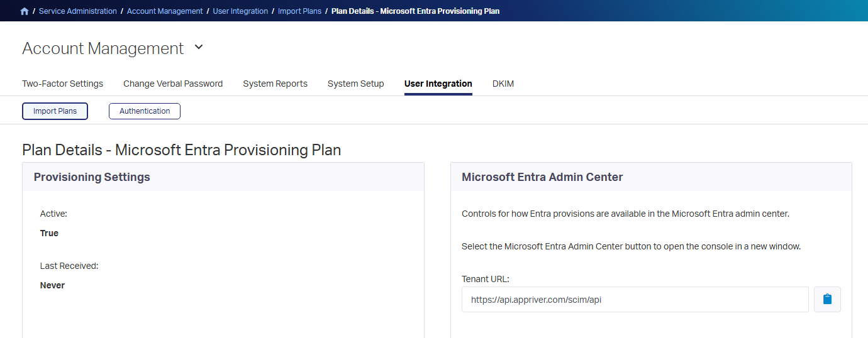Click the home icon in the breadcrumb
868x338 pixels.
click(x=25, y=11)
